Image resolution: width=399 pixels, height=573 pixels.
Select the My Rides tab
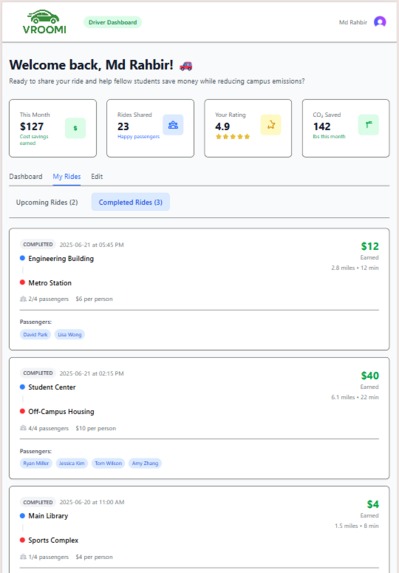click(66, 177)
